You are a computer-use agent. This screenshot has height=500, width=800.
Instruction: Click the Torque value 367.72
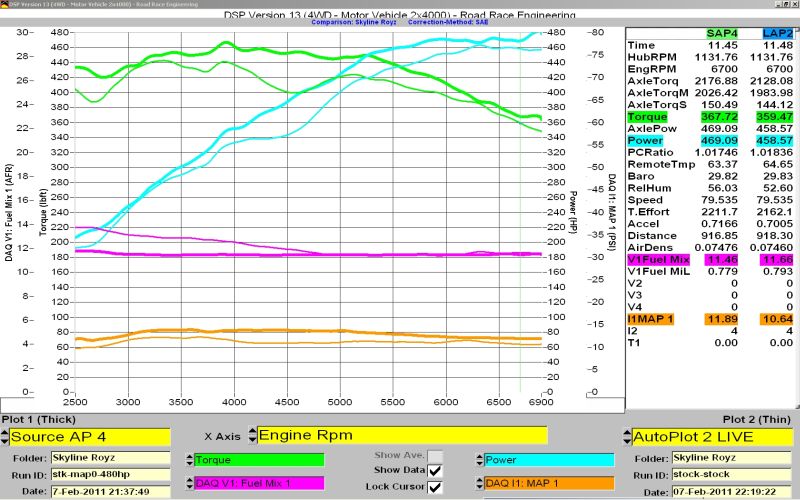coord(719,117)
